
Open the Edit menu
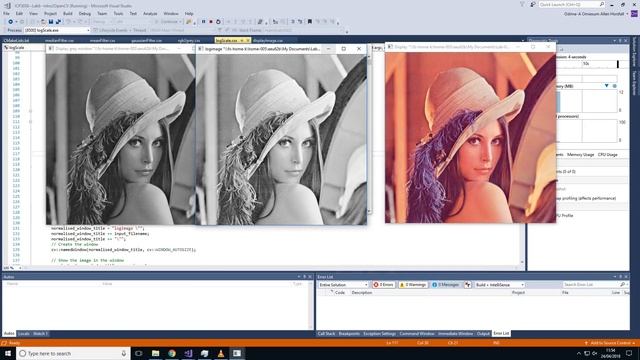click(x=19, y=13)
